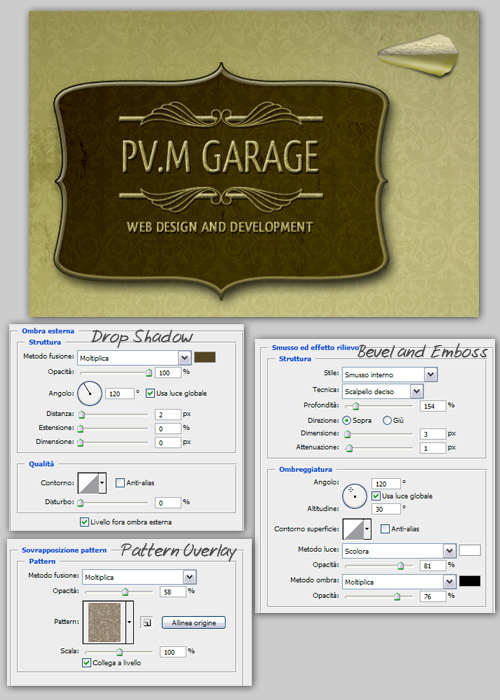Click the Profondità slider handle
This screenshot has height=700, width=500.
point(355,406)
